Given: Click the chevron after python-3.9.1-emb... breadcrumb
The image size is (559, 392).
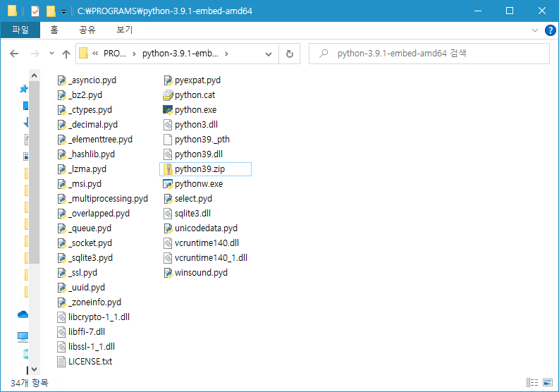Looking at the screenshot, I should tap(227, 54).
